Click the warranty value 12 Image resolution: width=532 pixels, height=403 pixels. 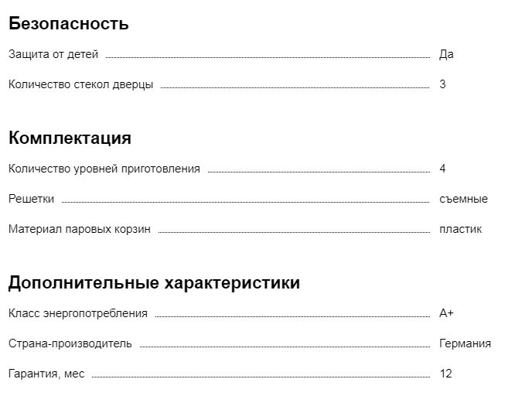[x=445, y=374]
